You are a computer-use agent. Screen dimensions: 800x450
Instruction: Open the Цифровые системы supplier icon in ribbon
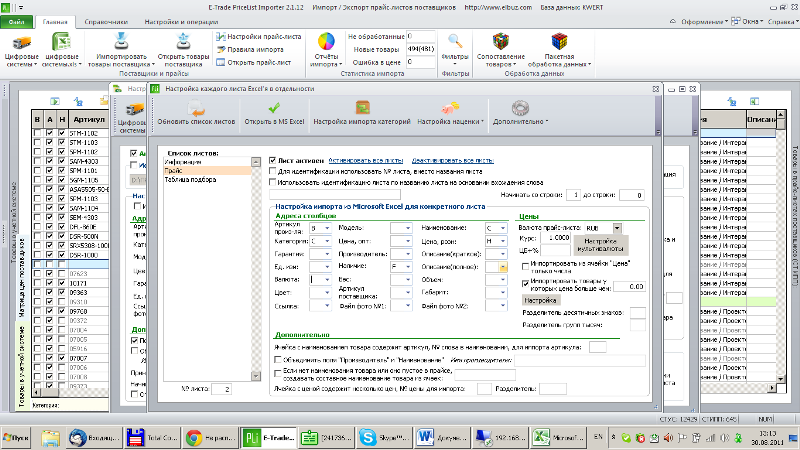click(x=21, y=50)
